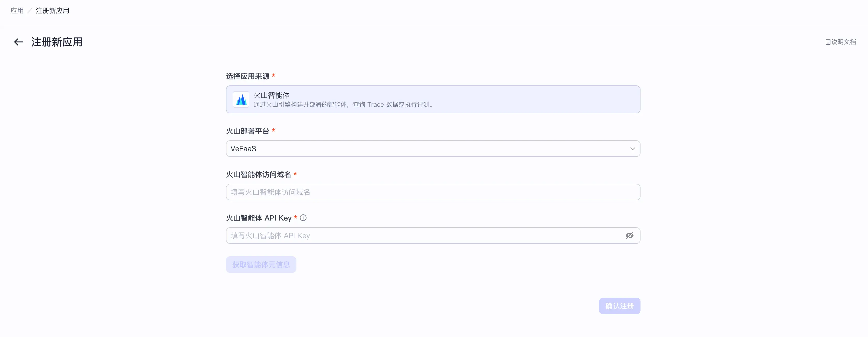868x337 pixels.
Task: Select the 火山智能体 application source card
Action: click(x=433, y=100)
